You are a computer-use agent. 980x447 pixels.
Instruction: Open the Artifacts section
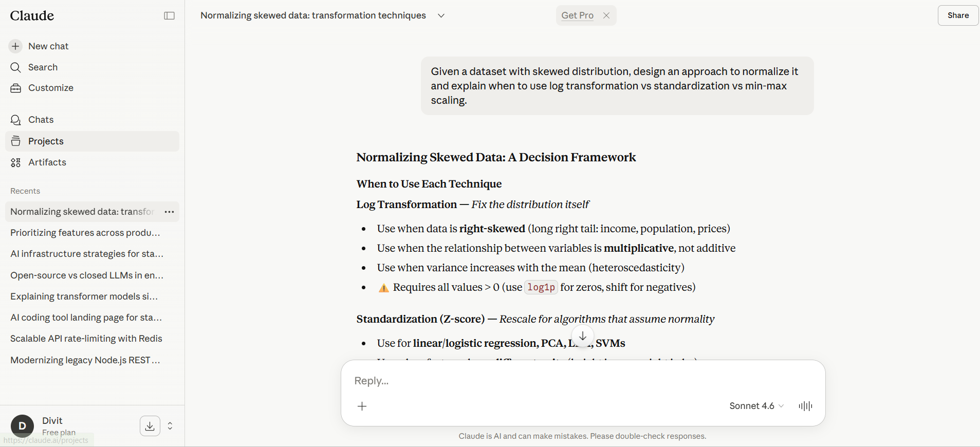coord(46,162)
